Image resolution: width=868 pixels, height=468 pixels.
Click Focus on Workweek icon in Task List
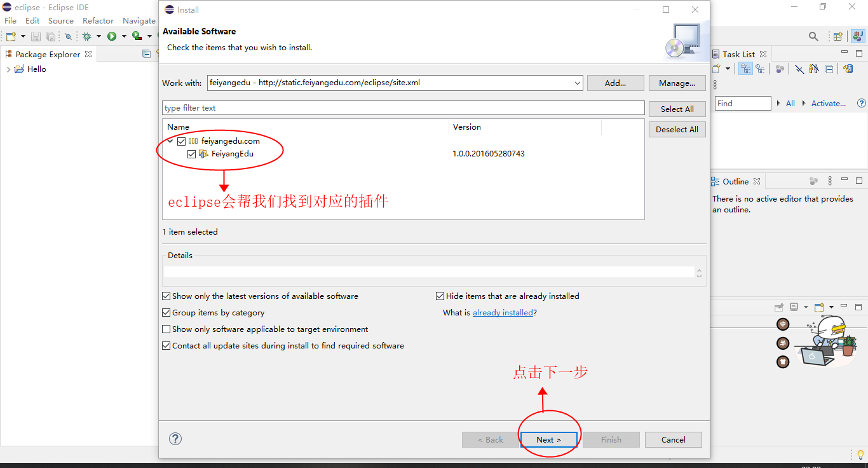(780, 69)
